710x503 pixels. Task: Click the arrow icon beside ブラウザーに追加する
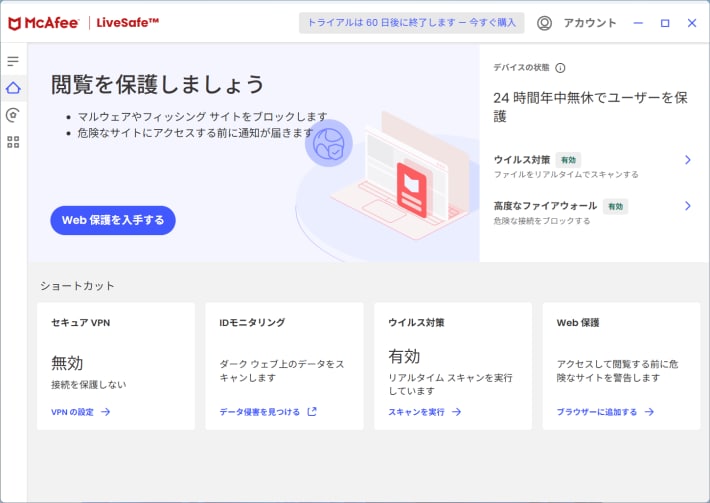click(649, 412)
